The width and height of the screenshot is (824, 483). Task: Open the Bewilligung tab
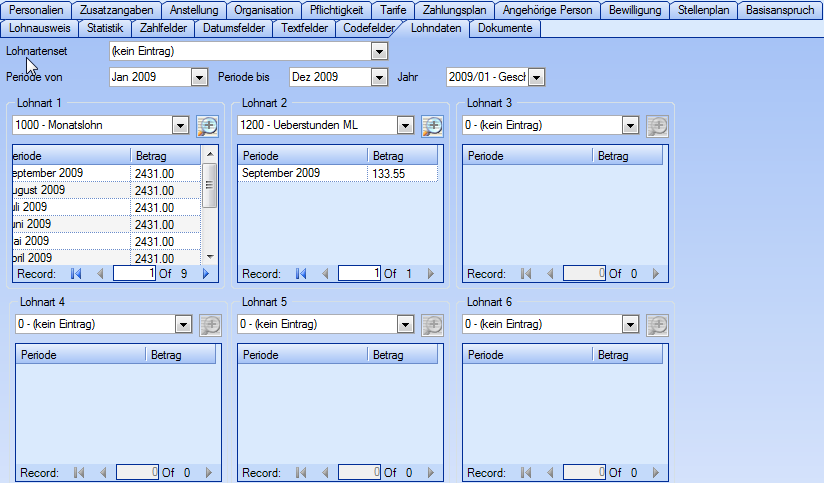click(635, 10)
